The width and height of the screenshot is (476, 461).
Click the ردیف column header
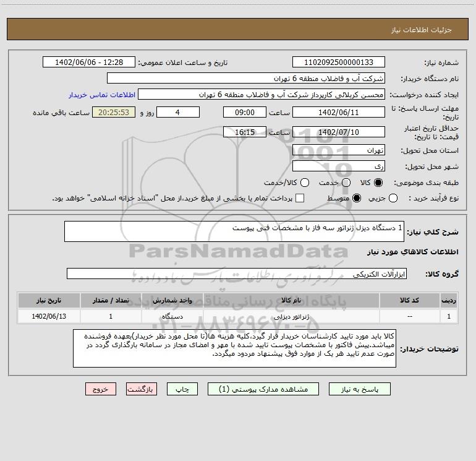(x=449, y=300)
